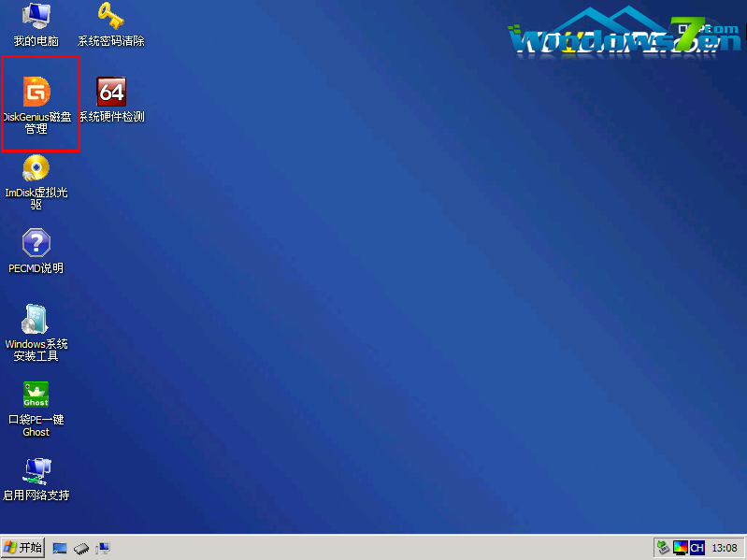Launch the Windows system install tool
Image resolution: width=747 pixels, height=560 pixels.
coord(36,319)
